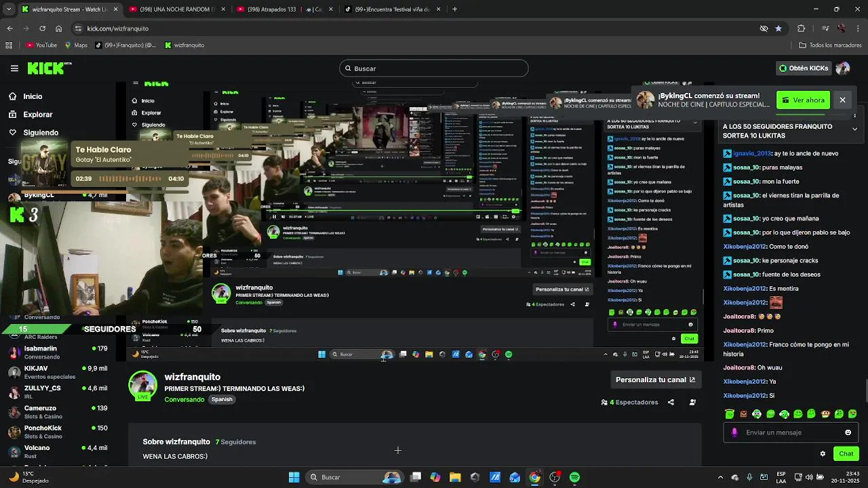Open the wizfranquito bookmark in bookmarks bar

184,45
